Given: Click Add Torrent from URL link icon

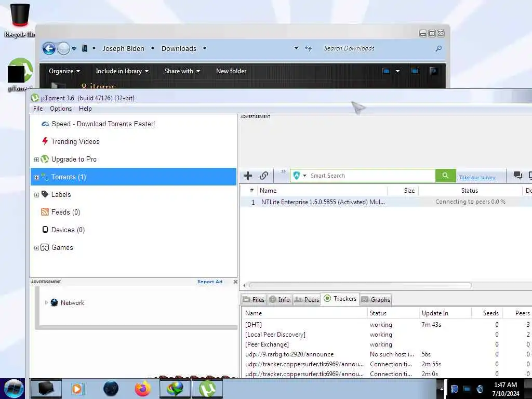Looking at the screenshot, I should 263,176.
